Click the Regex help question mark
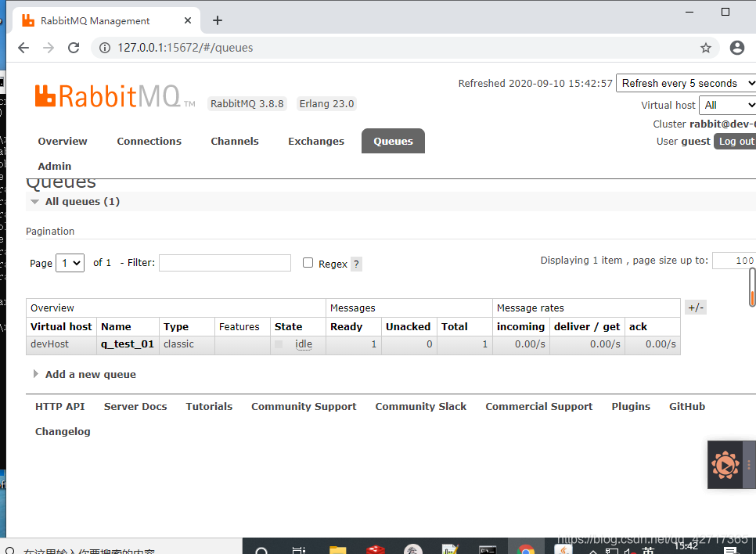 [x=357, y=264]
